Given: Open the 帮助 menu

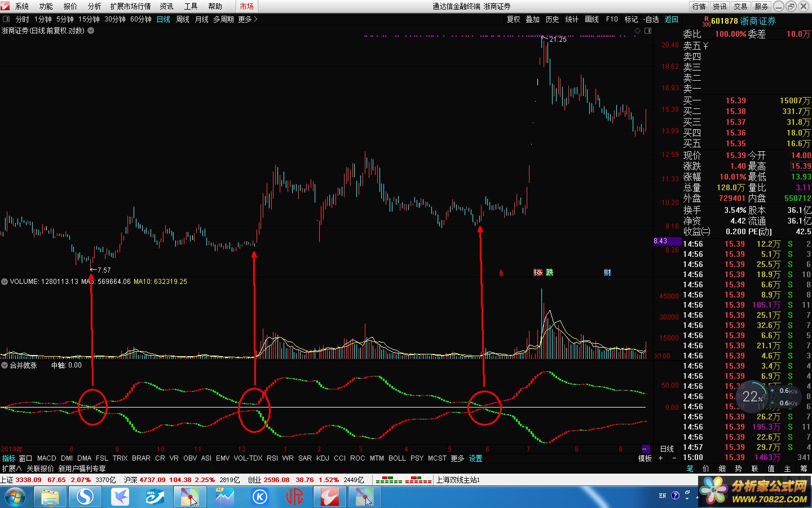Looking at the screenshot, I should (215, 6).
